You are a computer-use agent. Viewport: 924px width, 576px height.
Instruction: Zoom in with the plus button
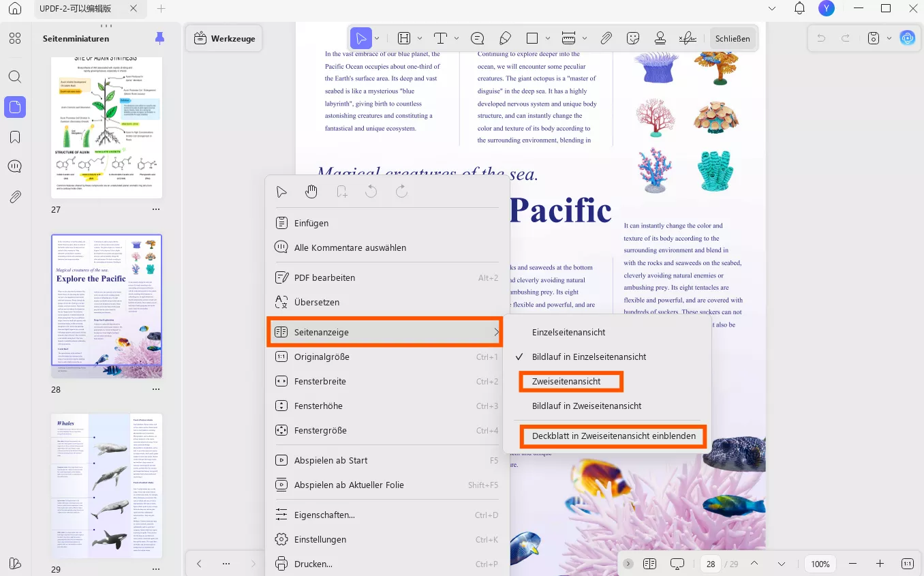pos(880,564)
